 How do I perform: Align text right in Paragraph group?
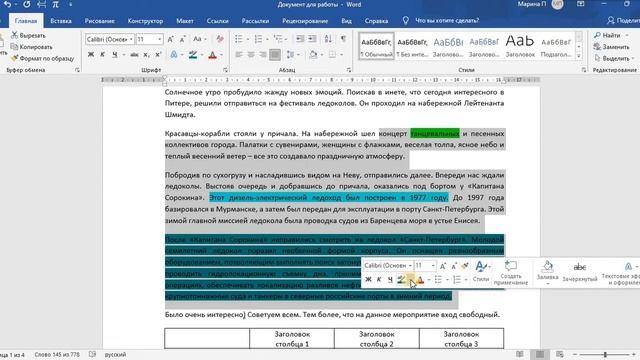point(262,54)
